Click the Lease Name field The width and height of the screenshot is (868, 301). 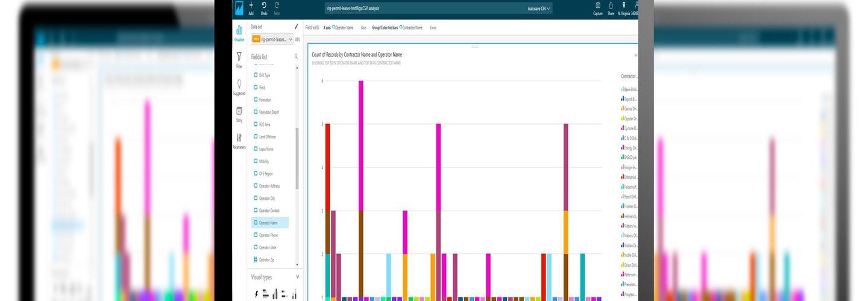[266, 149]
